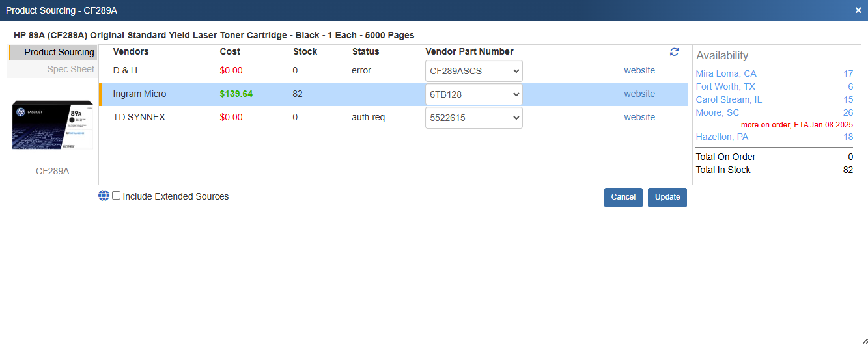The height and width of the screenshot is (344, 868).
Task: Click the 'error' status for D & H
Action: click(361, 71)
